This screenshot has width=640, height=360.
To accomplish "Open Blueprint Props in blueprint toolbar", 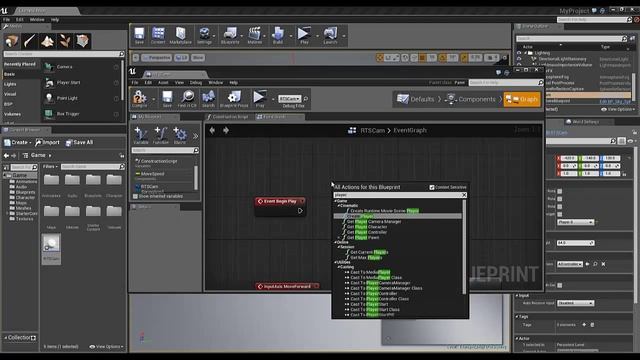I will [x=234, y=99].
